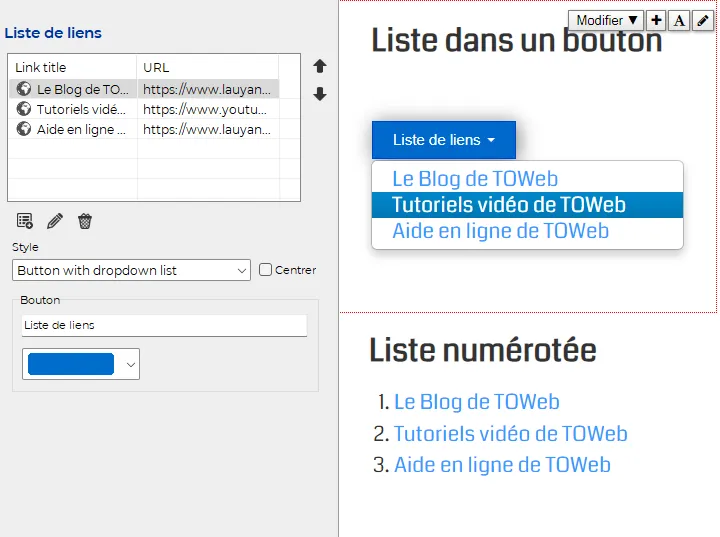Edit selected link with pencil icon
This screenshot has width=720, height=537.
tap(55, 221)
